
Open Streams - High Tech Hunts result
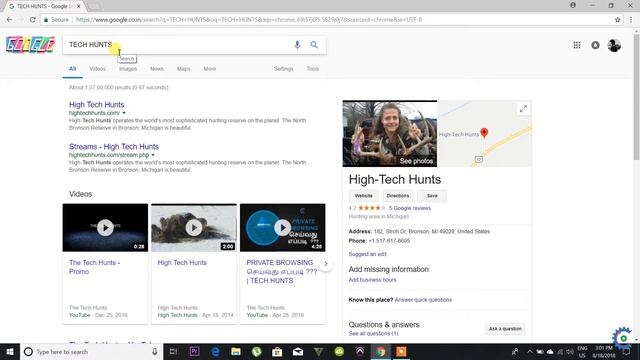coord(114,147)
